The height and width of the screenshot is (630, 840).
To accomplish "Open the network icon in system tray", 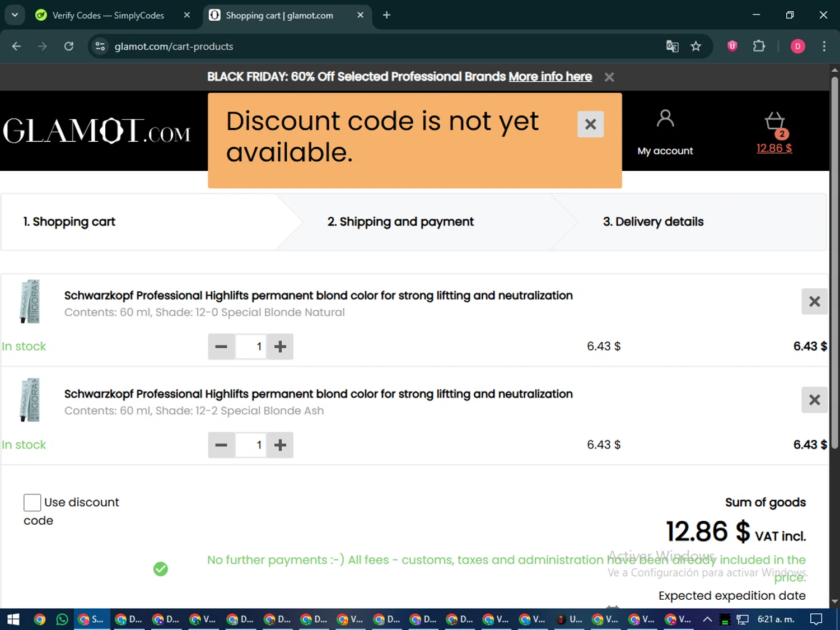I will 743,619.
